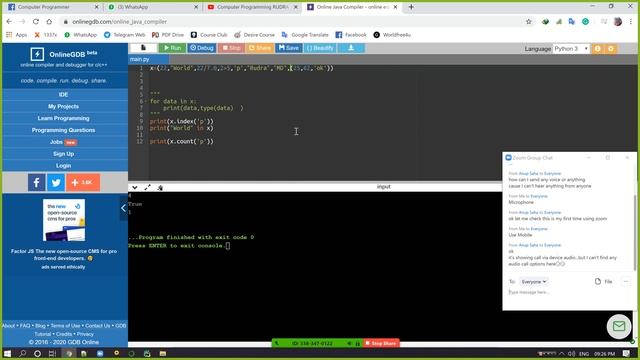Open the Facebook bookmark
640x360 pixels.
tap(351, 35)
